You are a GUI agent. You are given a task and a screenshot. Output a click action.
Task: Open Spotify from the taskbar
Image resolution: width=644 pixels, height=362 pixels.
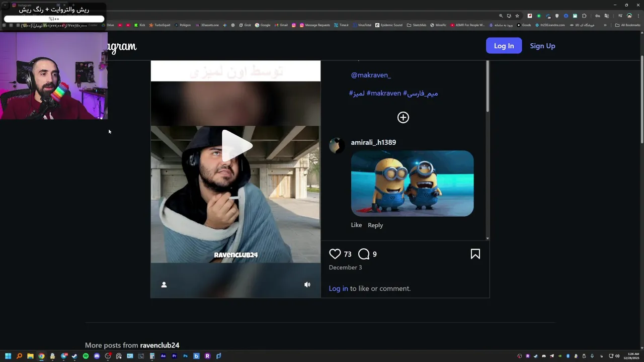point(86,356)
